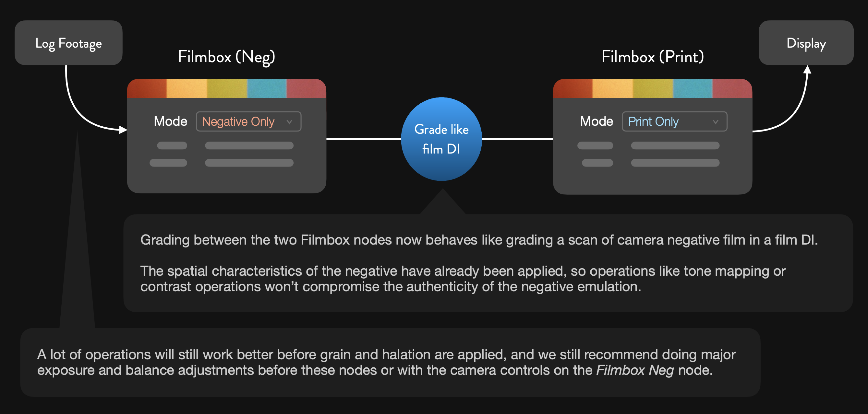Click the Mode label in the Neg node

point(170,121)
